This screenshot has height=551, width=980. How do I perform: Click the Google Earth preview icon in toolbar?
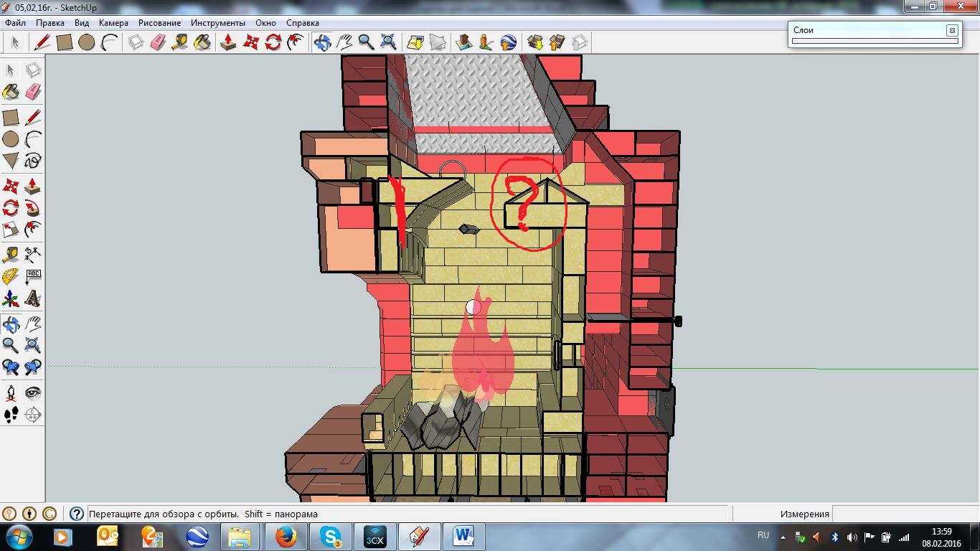point(508,42)
